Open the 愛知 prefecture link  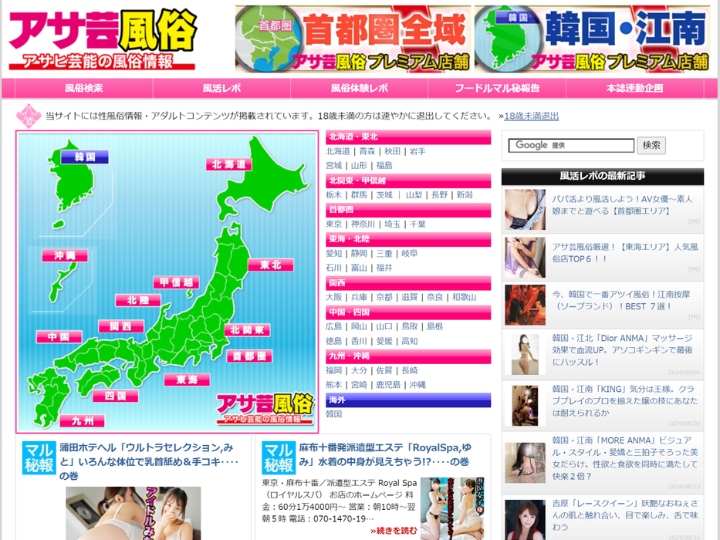tap(334, 253)
